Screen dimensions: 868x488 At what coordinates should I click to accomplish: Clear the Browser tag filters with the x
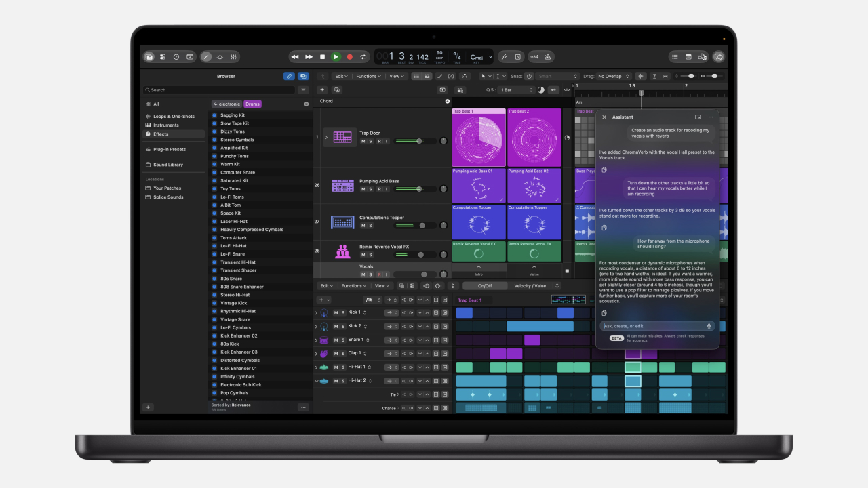point(306,104)
